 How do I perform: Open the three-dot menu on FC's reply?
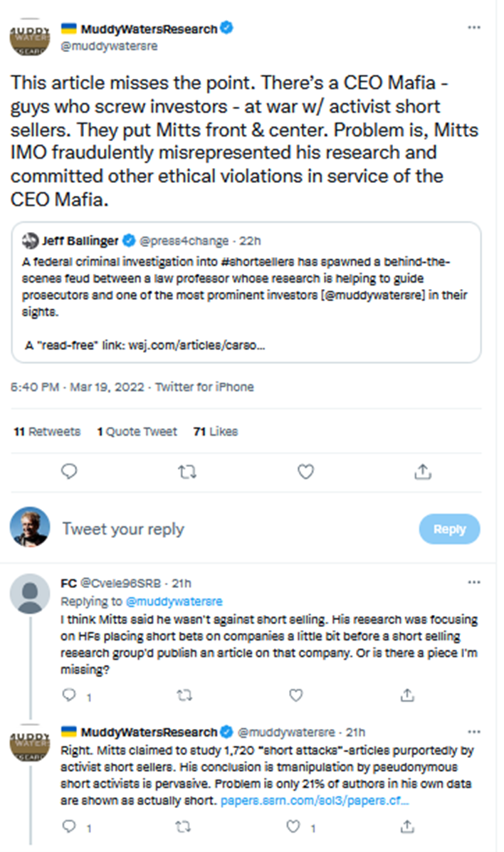point(473,583)
